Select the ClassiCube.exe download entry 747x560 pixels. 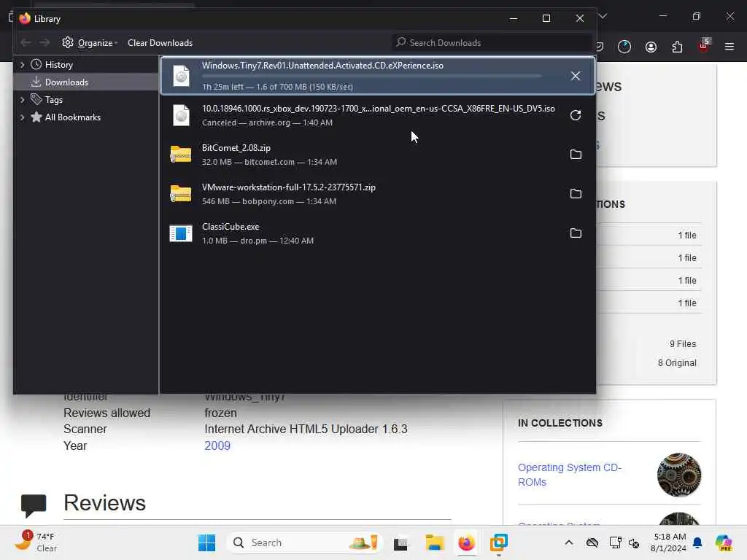coord(377,233)
